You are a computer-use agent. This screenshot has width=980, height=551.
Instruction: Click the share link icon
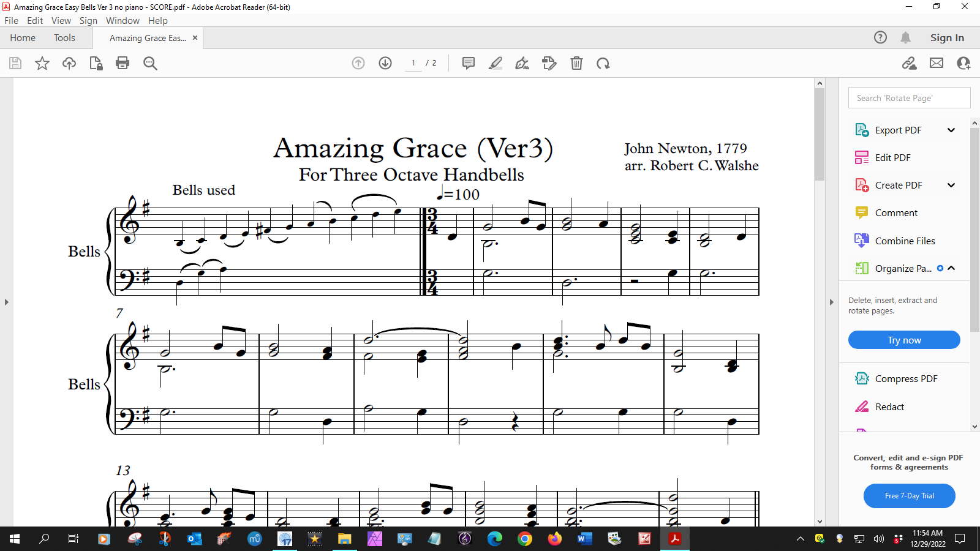click(x=910, y=63)
